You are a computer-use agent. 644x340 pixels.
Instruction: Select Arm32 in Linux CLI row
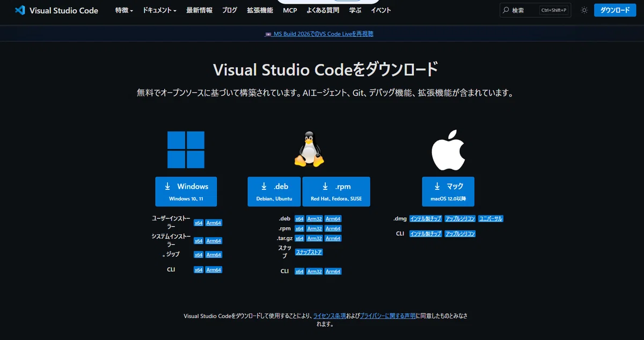314,271
